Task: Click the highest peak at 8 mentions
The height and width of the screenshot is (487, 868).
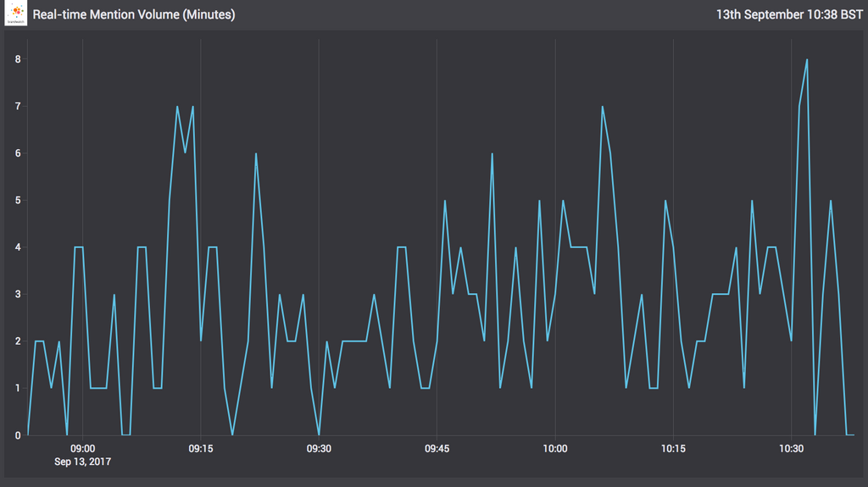Action: pyautogui.click(x=807, y=59)
